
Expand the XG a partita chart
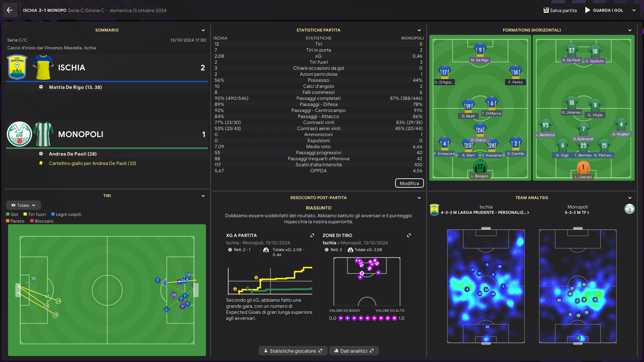click(x=312, y=235)
